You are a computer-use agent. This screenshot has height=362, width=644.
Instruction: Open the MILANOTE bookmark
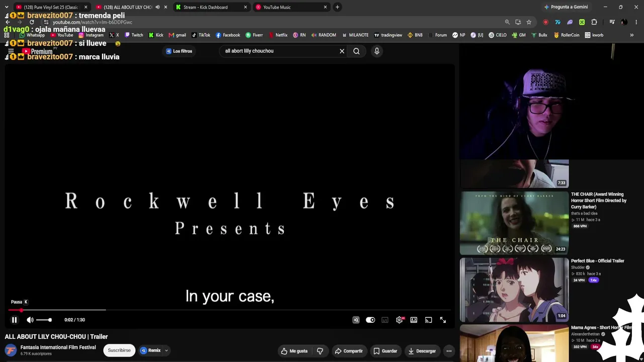click(x=355, y=35)
